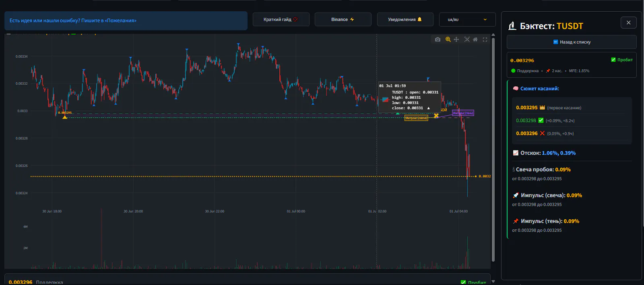Click scrollbar up arrow at top
This screenshot has height=285, width=644.
[493, 35]
